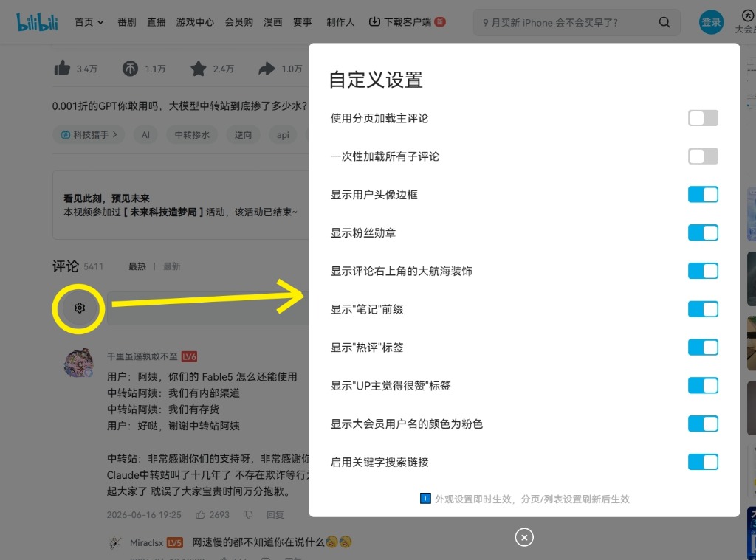The height and width of the screenshot is (560, 756).
Task: Click the search magnifier icon
Action: [664, 22]
